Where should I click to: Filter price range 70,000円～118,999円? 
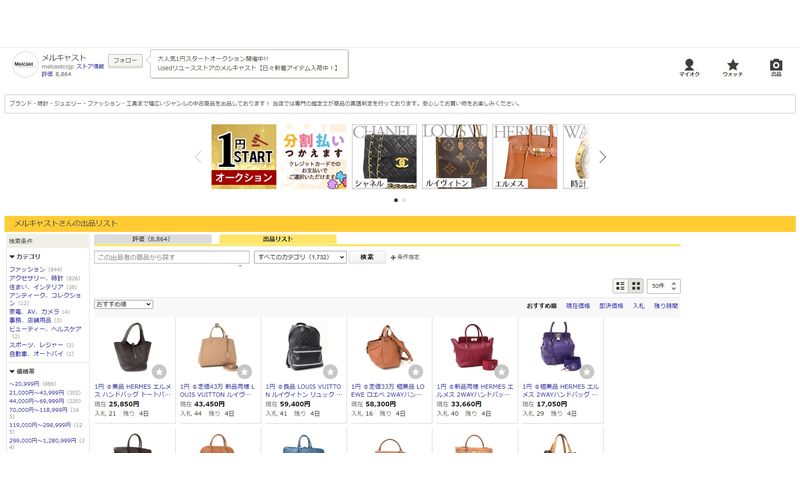pyautogui.click(x=38, y=410)
